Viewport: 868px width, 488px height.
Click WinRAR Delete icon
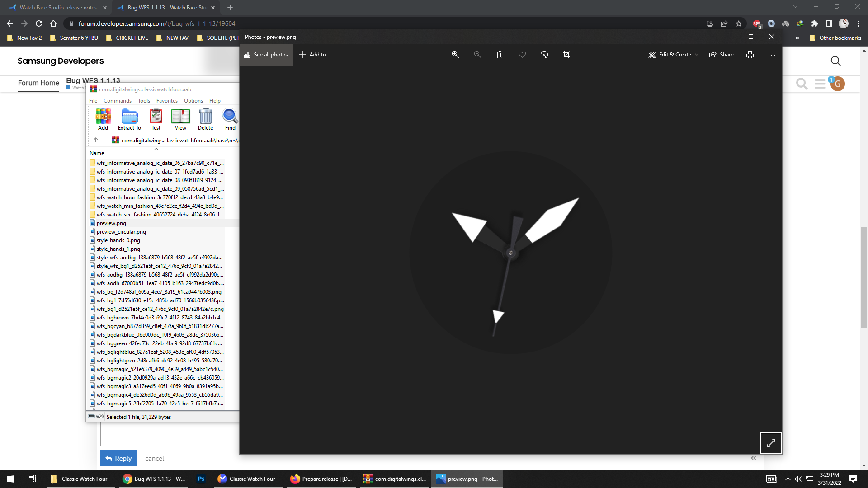tap(205, 120)
